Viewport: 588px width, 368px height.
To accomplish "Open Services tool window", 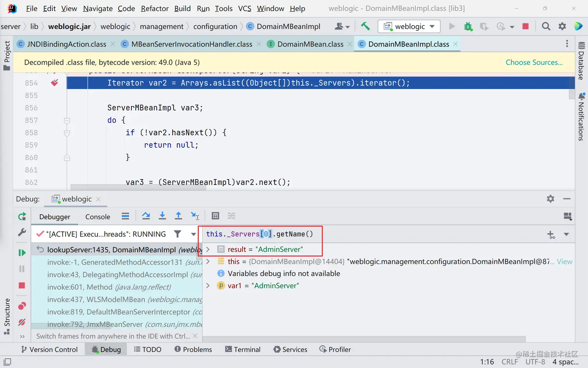I will click(x=290, y=349).
